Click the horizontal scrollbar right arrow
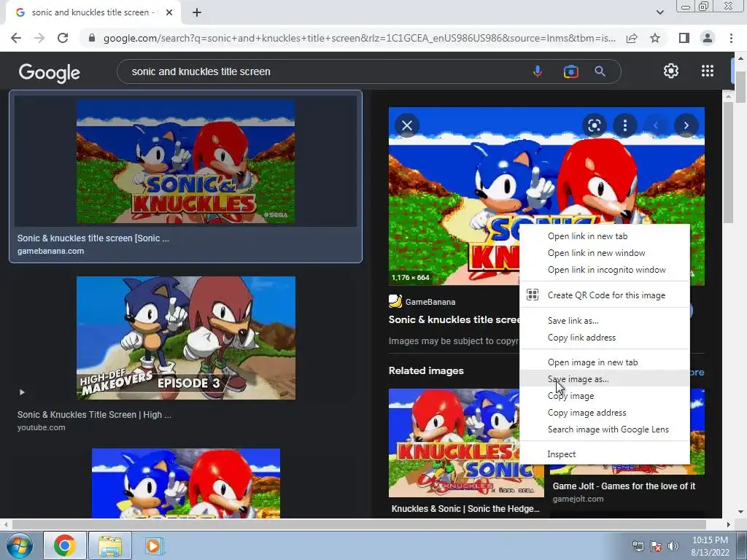 click(728, 524)
